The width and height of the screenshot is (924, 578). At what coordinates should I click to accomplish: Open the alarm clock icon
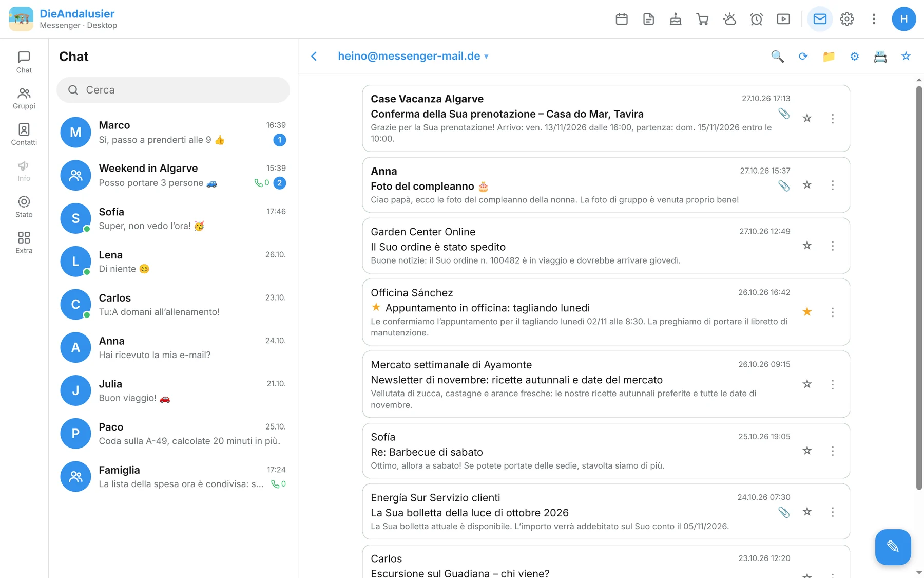coord(757,19)
